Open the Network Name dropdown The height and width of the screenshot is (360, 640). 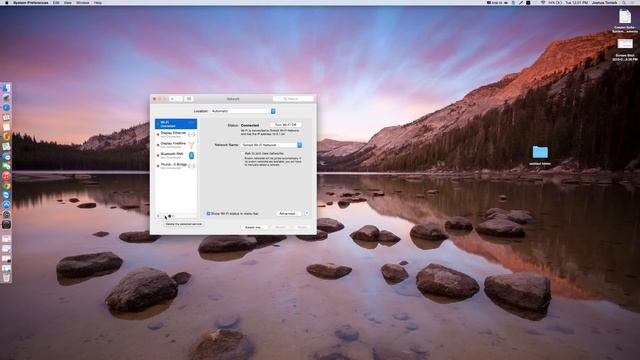[x=271, y=145]
